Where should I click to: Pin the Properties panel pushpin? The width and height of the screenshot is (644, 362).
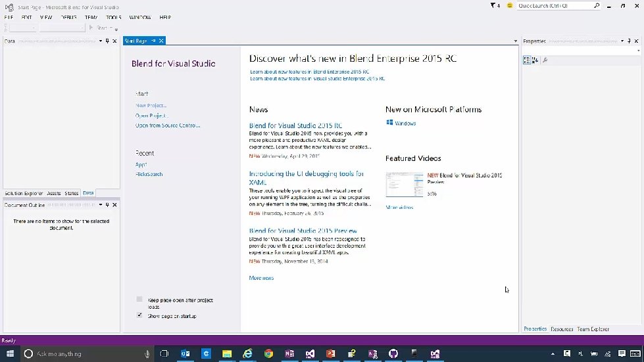click(x=629, y=41)
